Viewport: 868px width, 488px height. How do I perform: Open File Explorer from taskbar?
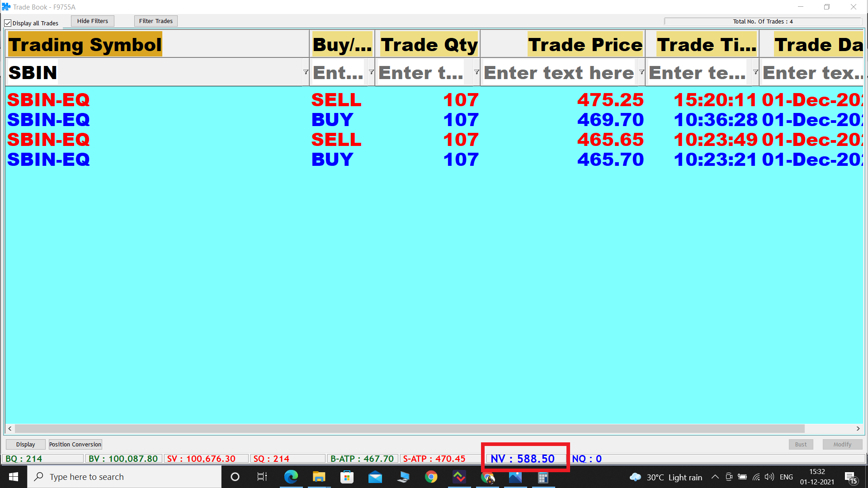point(319,477)
